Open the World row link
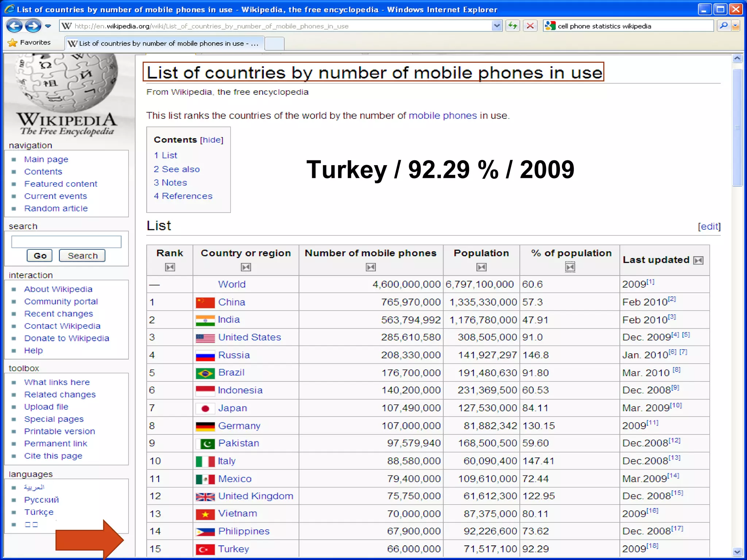Image resolution: width=747 pixels, height=560 pixels. click(x=232, y=284)
